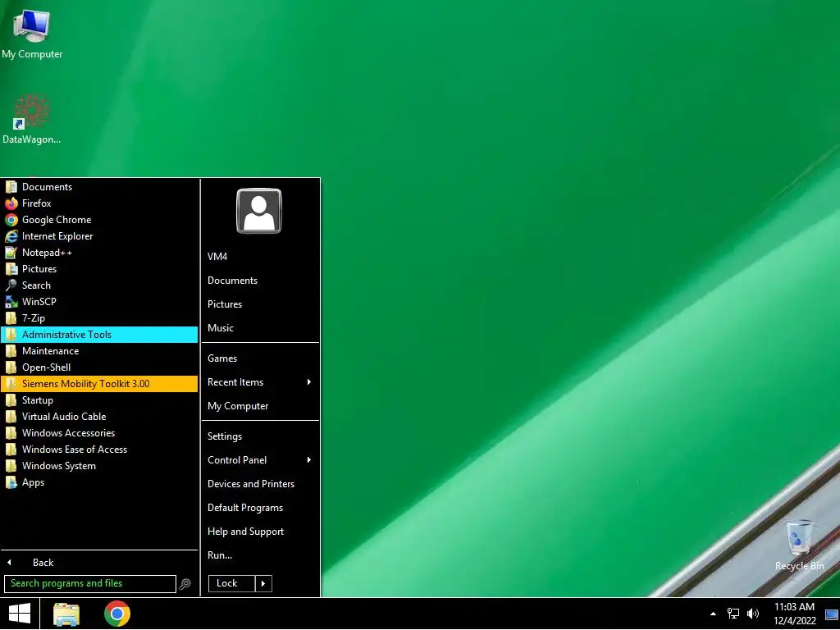Open Pictures folder icon in programs list

pyautogui.click(x=11, y=269)
